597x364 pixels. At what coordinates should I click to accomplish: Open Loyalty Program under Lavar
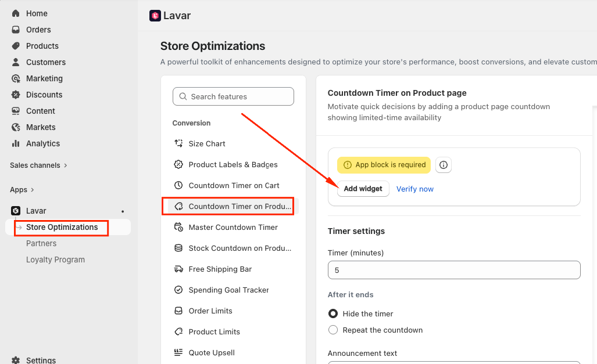[55, 260]
